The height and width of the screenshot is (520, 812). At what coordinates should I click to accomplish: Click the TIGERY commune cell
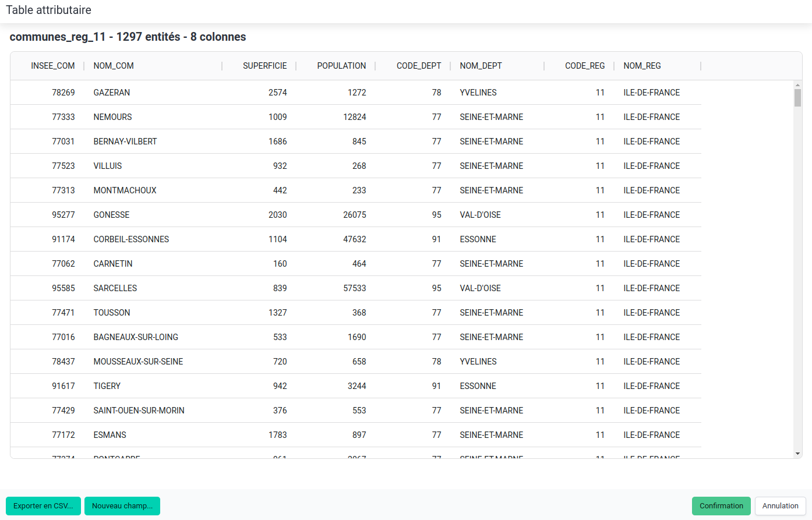click(x=107, y=386)
